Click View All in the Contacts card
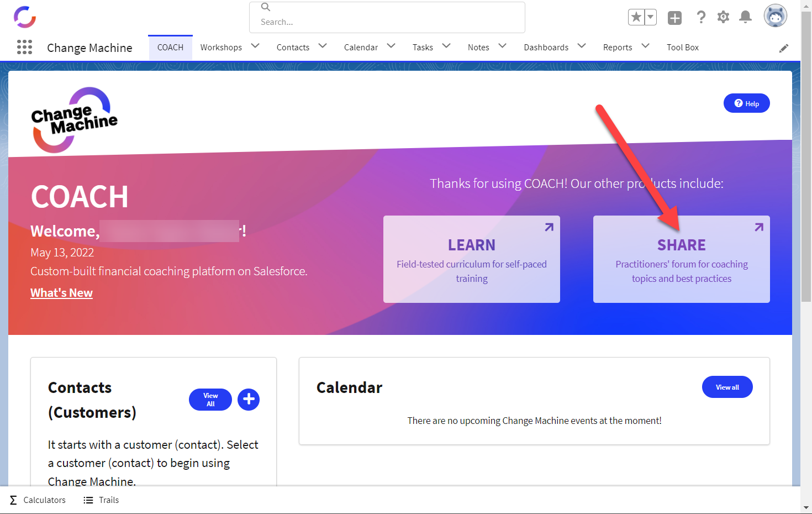Viewport: 812px width, 514px height. 210,400
